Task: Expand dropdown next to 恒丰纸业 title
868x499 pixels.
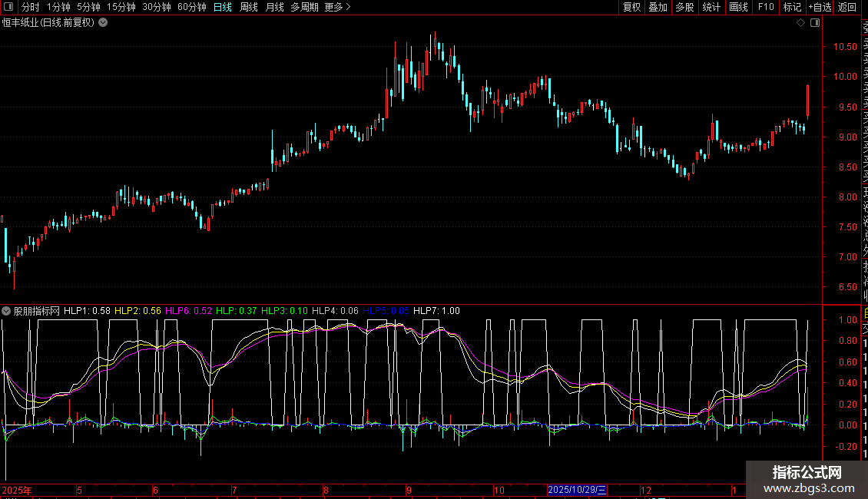Action: pos(103,23)
